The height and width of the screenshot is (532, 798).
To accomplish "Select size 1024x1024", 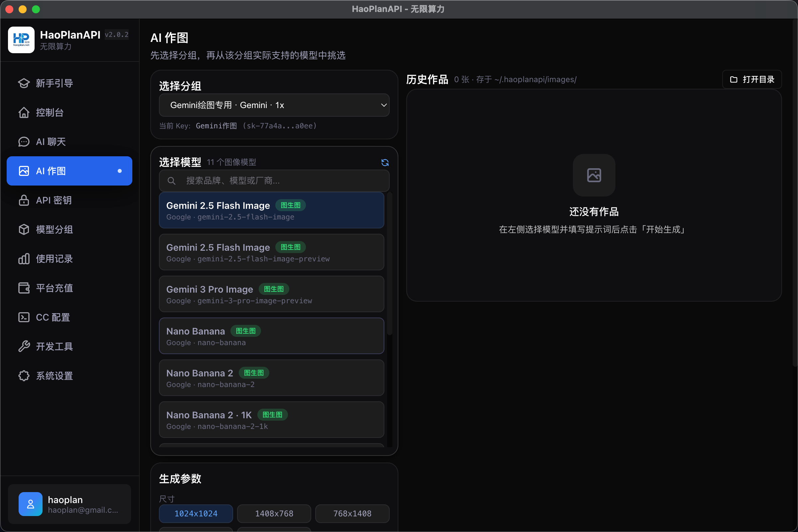I will pos(196,513).
